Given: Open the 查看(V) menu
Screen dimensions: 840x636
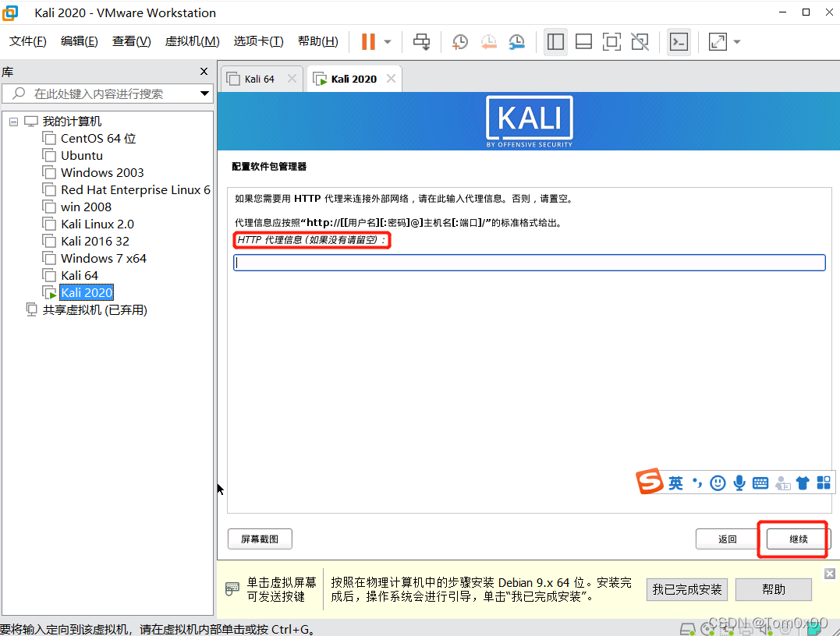Looking at the screenshot, I should (131, 41).
